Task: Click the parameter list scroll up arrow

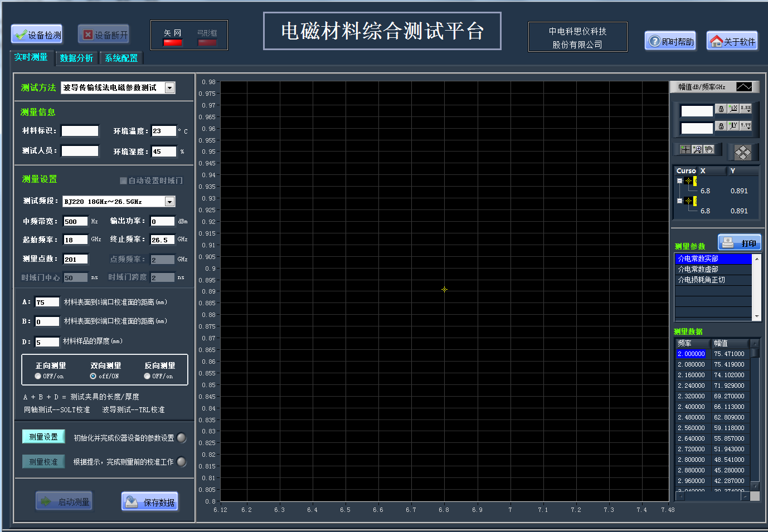Action: pyautogui.click(x=756, y=258)
